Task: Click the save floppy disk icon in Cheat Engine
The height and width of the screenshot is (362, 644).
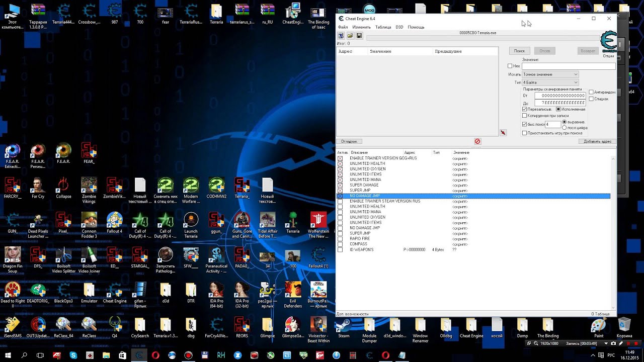Action: point(359,36)
